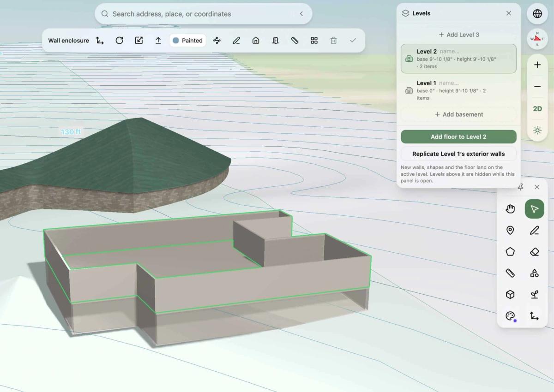This screenshot has height=392, width=554.
Task: Choose the plant sprout tool
Action: [x=535, y=295]
